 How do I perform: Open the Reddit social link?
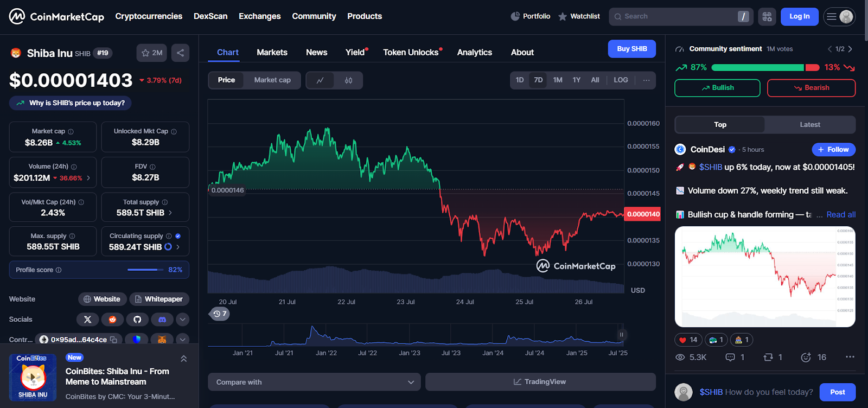click(112, 320)
